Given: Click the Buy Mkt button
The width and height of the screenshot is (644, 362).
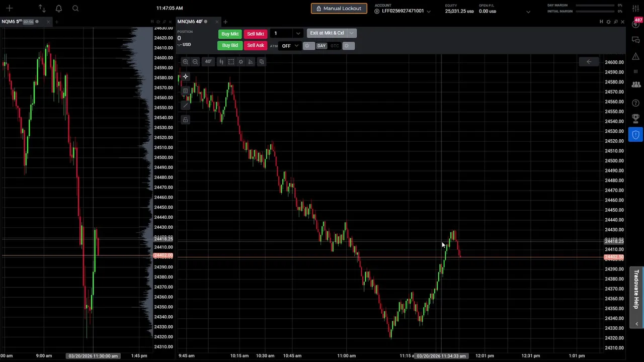Looking at the screenshot, I should [230, 34].
